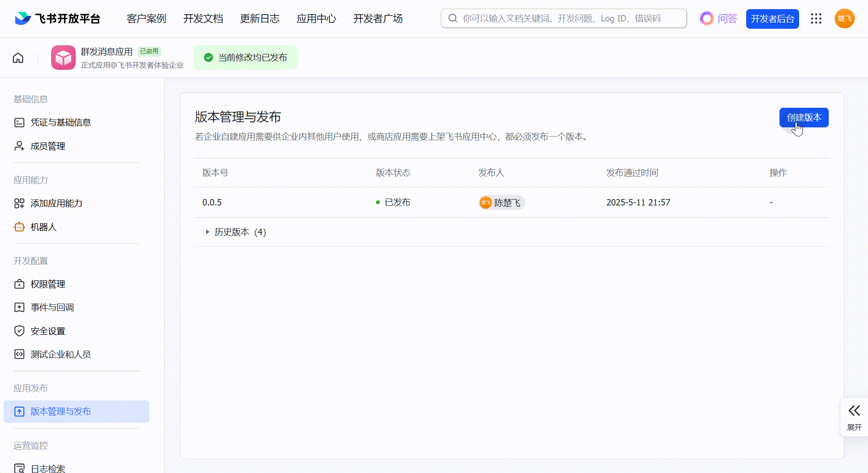Click the user avatar in top right

coord(844,19)
